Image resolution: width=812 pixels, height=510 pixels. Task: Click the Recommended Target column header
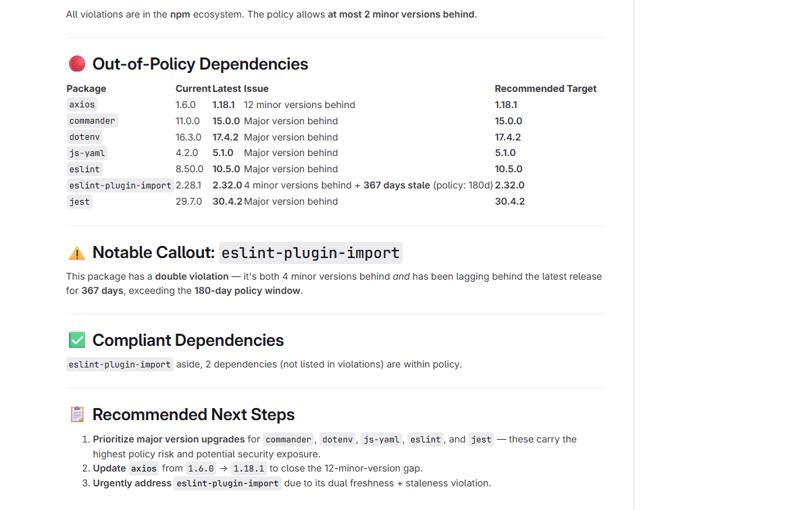[545, 88]
